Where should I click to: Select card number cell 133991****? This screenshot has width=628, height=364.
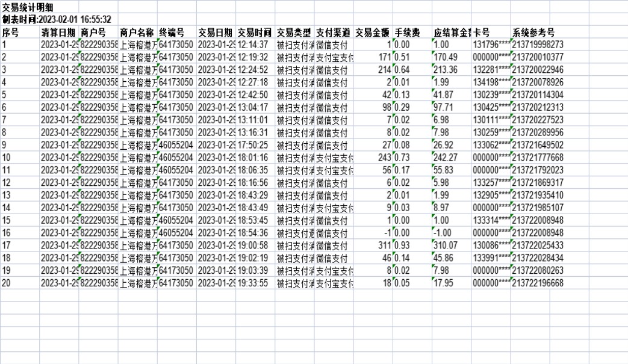[491, 258]
